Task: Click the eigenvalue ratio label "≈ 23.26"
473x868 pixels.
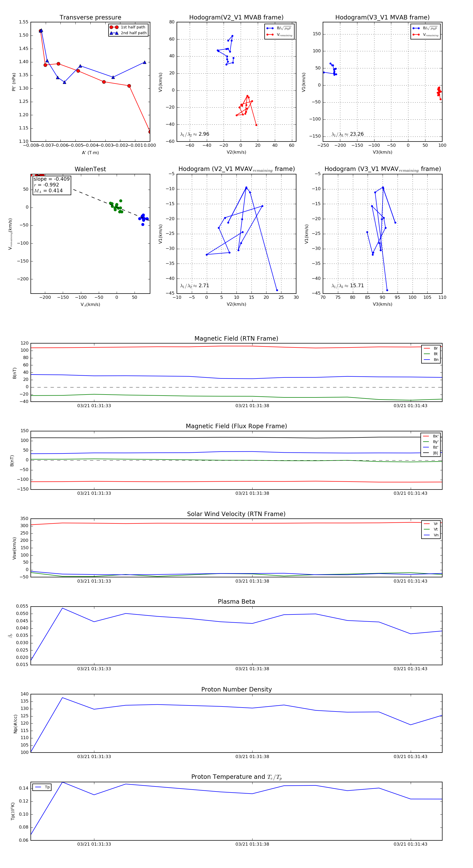Action: tap(347, 134)
